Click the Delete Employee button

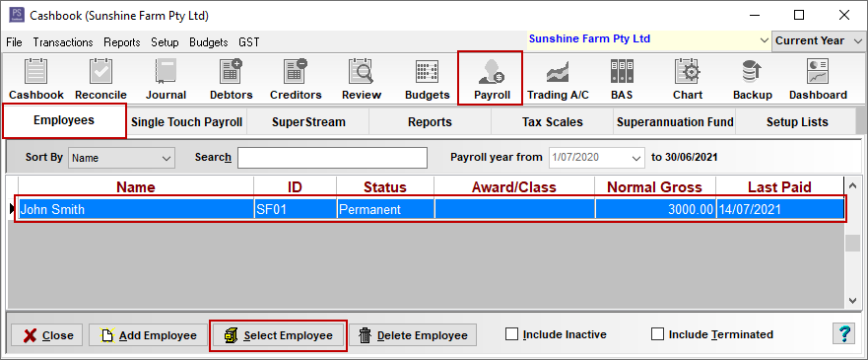413,335
